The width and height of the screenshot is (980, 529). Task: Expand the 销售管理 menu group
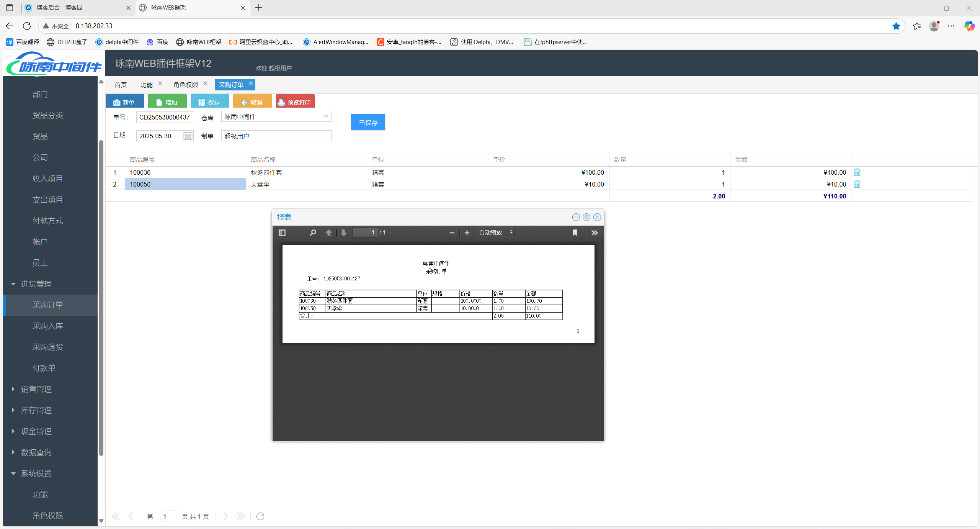(x=36, y=389)
